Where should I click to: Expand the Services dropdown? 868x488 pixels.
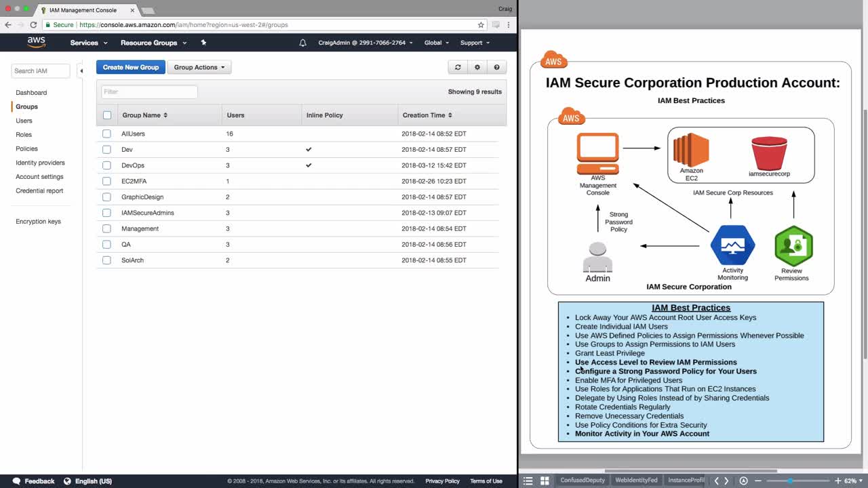(89, 43)
